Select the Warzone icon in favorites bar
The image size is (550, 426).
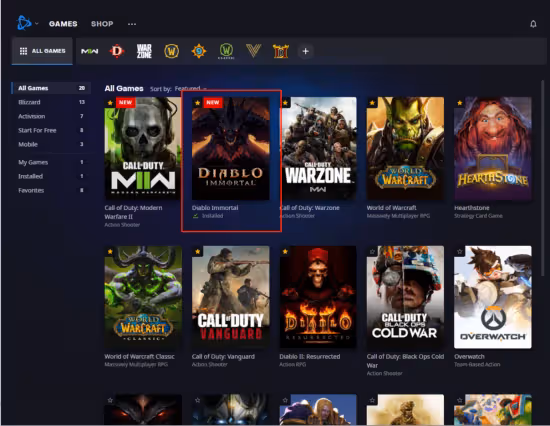click(144, 51)
